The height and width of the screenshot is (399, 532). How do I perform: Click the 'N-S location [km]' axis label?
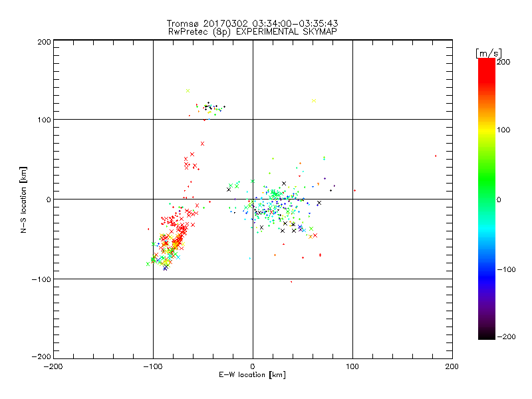(x=23, y=199)
